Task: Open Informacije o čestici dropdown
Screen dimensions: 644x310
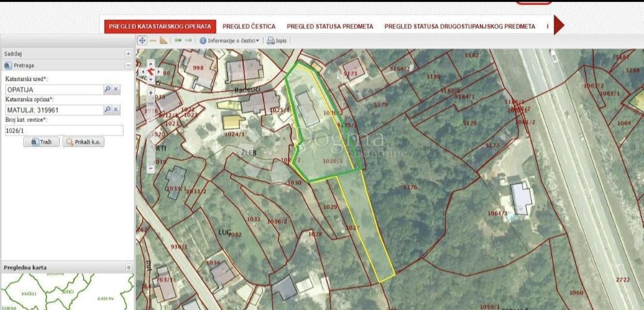Action: 230,41
